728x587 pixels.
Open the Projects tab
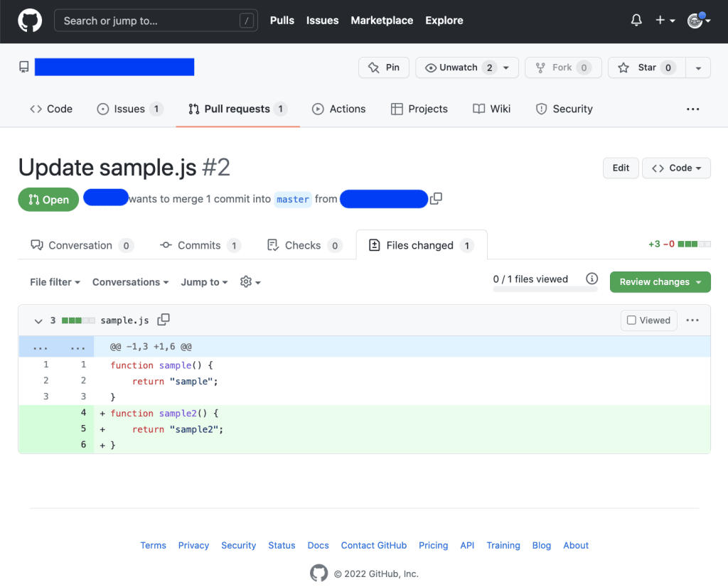point(419,109)
